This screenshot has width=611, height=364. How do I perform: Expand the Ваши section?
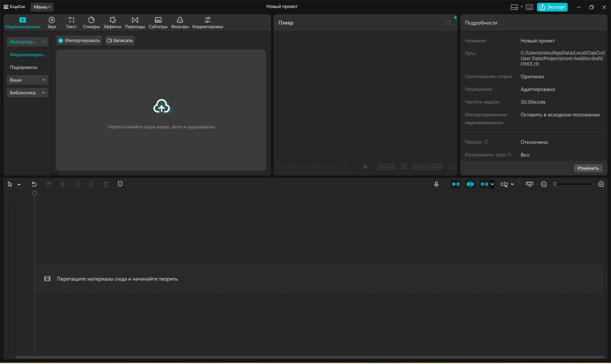pos(27,80)
